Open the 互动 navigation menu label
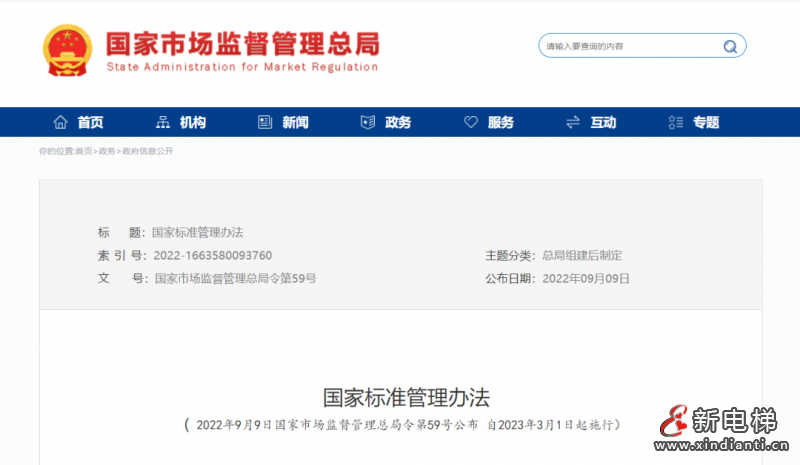800x465 pixels. click(603, 122)
